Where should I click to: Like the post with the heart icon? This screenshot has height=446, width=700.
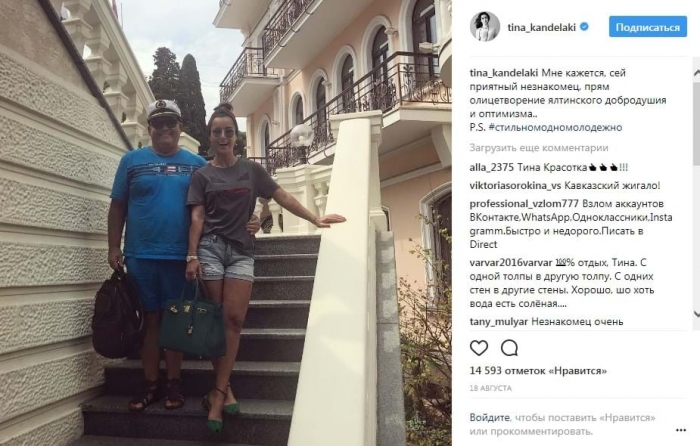click(479, 348)
